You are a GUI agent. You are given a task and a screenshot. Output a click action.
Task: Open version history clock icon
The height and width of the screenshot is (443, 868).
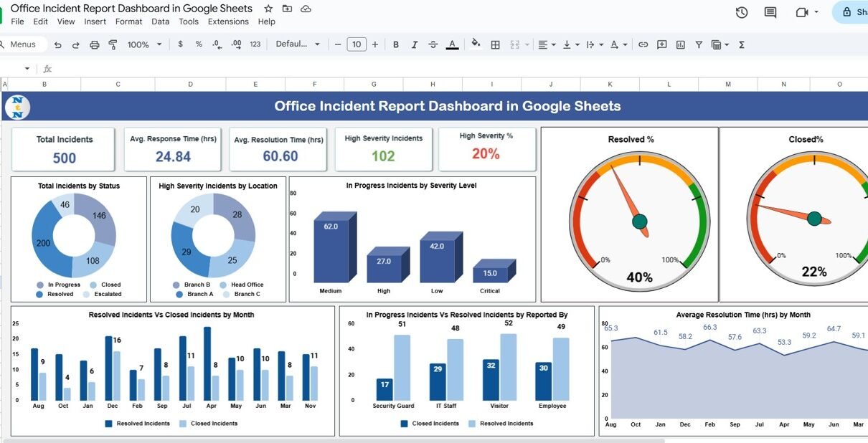tap(742, 12)
